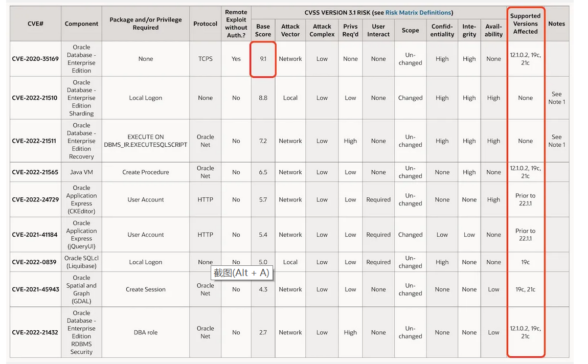
Task: Click the User Interact column header
Action: click(x=378, y=30)
